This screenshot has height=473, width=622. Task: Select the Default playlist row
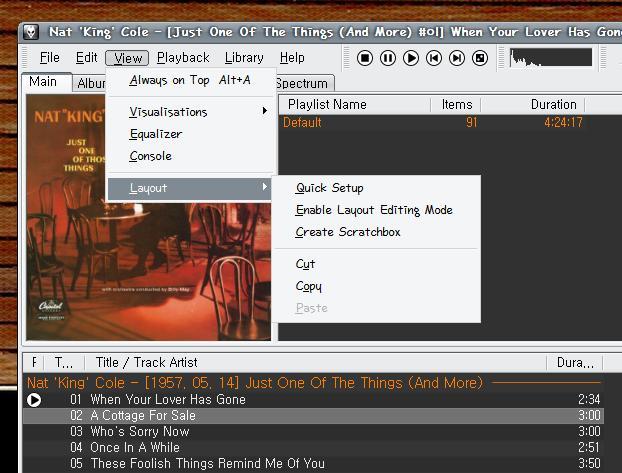tap(450, 123)
